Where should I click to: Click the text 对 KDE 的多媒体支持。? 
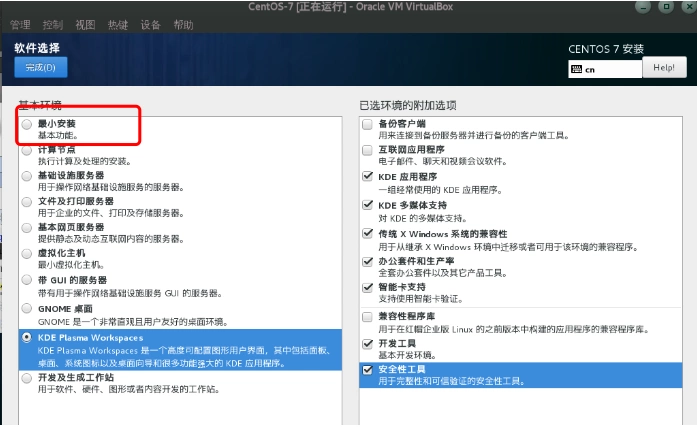[x=423, y=218]
